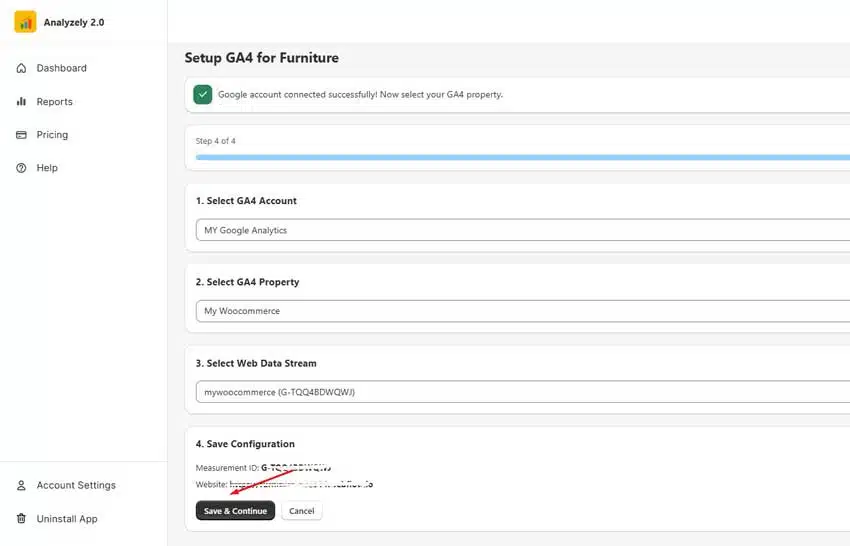Click the Dashboard home icon
The width and height of the screenshot is (850, 546).
[x=21, y=68]
